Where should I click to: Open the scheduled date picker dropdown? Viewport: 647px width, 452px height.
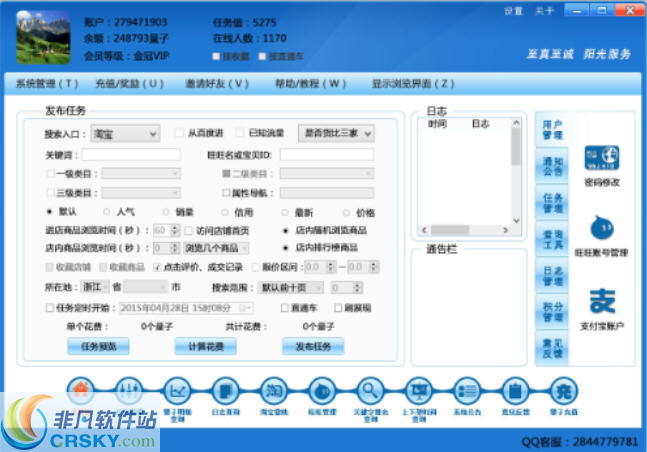click(x=246, y=308)
